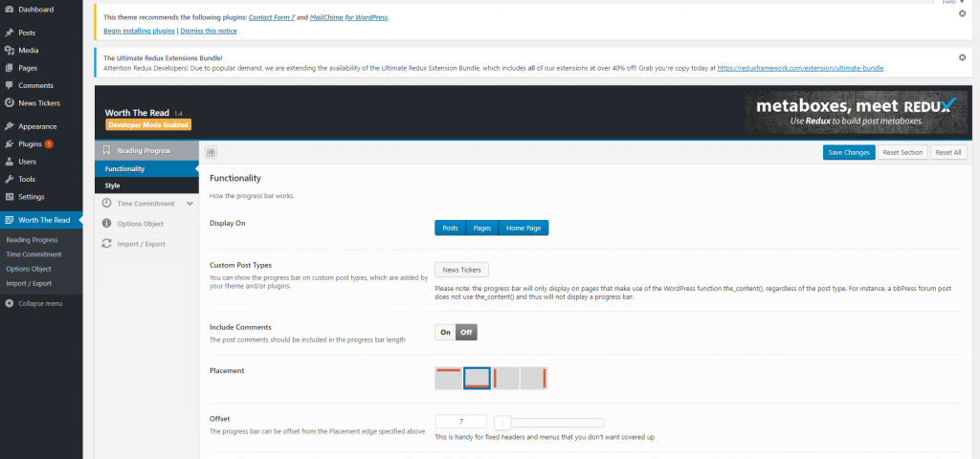980x459 pixels.
Task: Dismiss the Redux Extensions Bundle notice
Action: (x=962, y=57)
